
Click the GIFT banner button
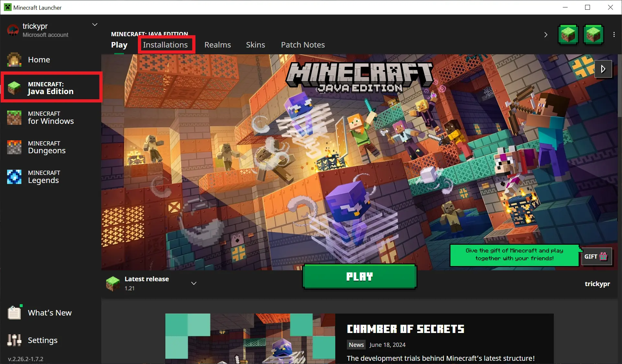pos(596,256)
